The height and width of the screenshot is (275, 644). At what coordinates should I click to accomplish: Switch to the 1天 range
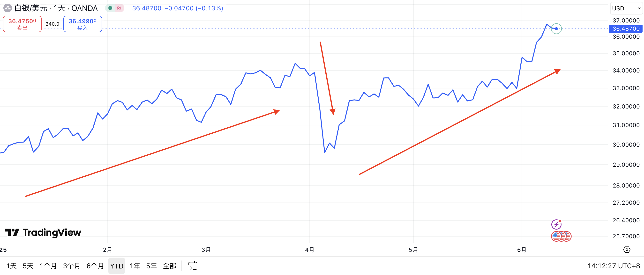pos(12,266)
